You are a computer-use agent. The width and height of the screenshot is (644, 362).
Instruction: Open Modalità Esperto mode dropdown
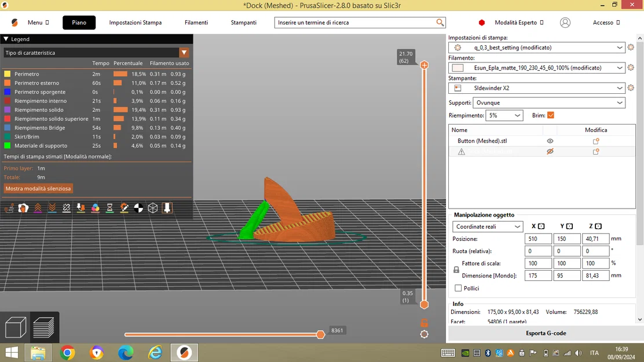pyautogui.click(x=519, y=23)
